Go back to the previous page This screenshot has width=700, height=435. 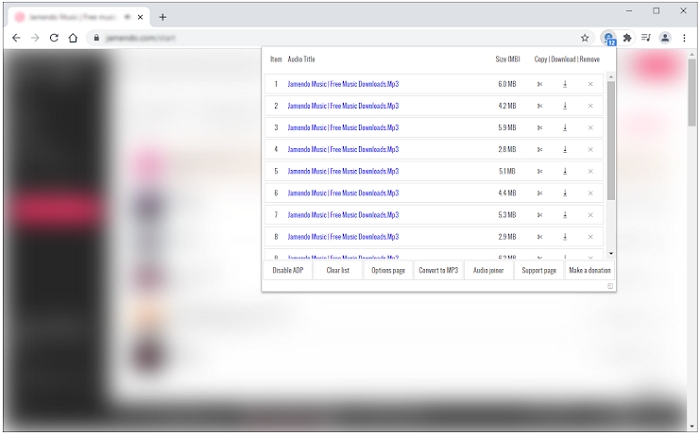[x=16, y=38]
